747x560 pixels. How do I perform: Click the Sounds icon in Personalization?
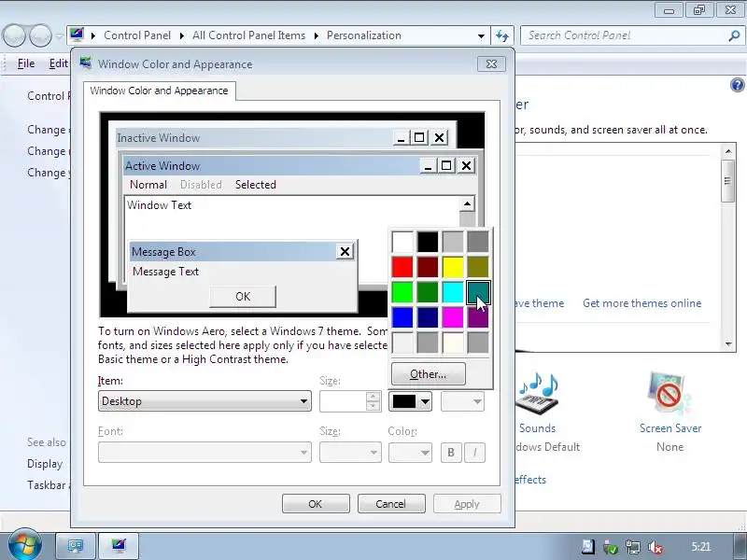tap(538, 395)
